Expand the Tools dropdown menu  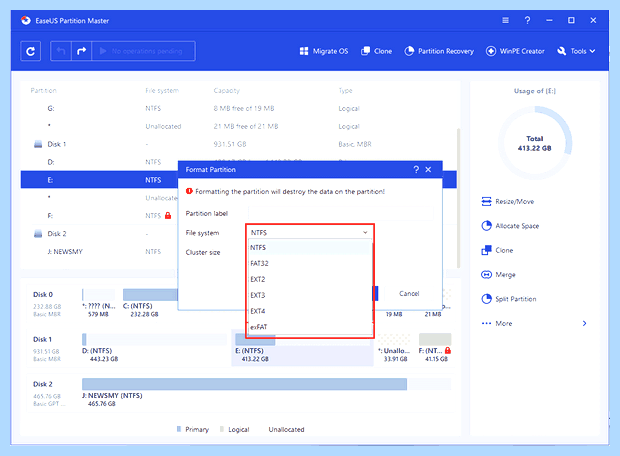pos(576,51)
